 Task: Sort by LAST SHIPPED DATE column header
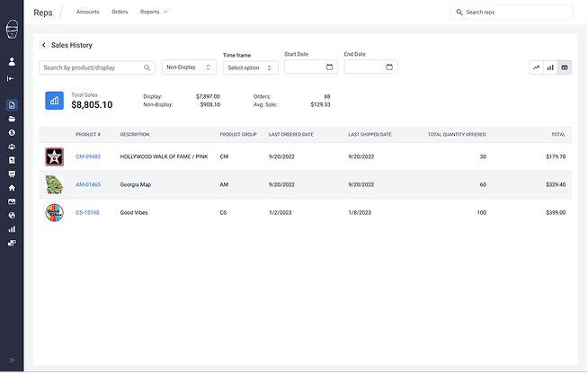point(370,135)
